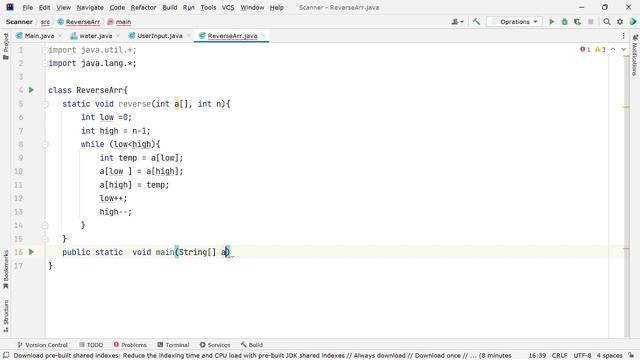Open the Help menu
This screenshot has height=360, width=640.
276,7
